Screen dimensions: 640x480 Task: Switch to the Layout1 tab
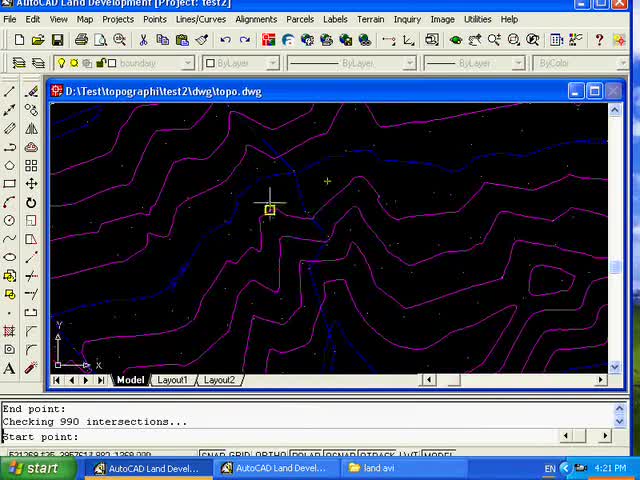click(172, 380)
